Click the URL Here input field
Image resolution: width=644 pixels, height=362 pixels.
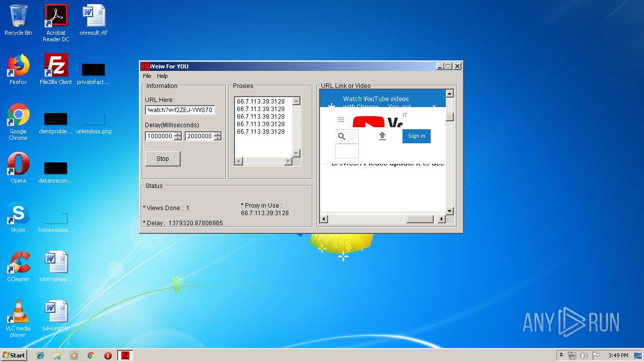point(180,110)
